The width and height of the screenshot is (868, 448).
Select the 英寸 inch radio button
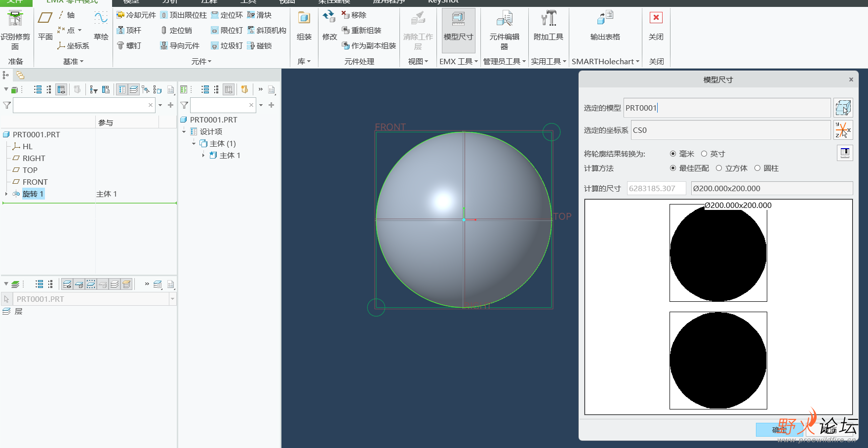(x=704, y=154)
